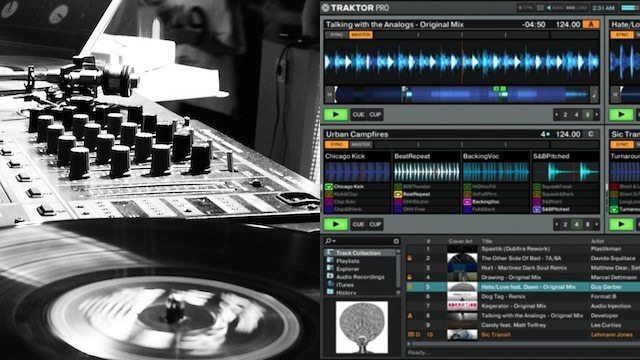This screenshot has height=360, width=640.
Task: Click CUP button on Urban Campfires deck
Action: [x=375, y=224]
